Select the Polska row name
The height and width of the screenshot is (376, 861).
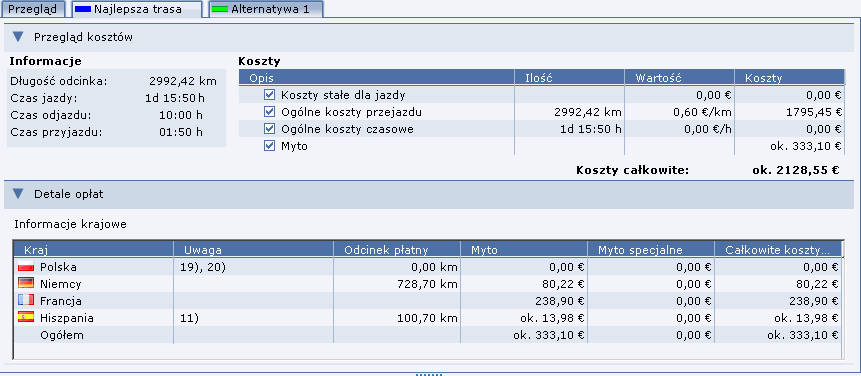click(58, 267)
